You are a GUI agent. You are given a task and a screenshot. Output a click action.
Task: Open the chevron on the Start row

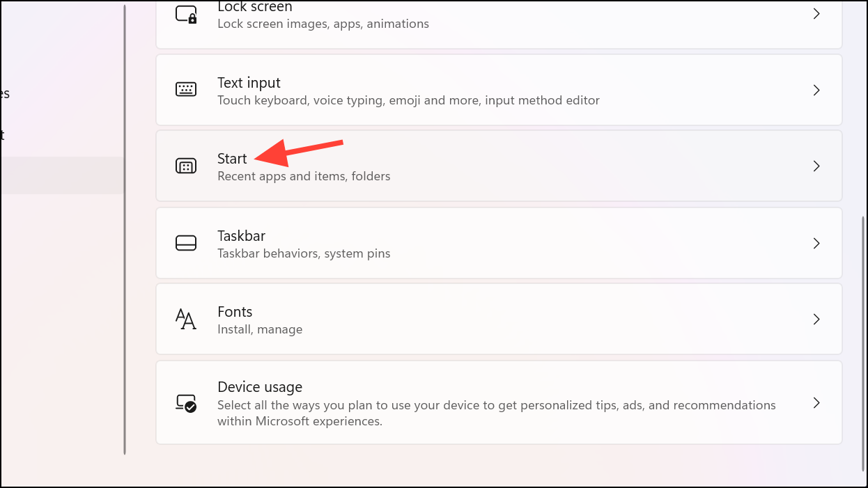click(817, 166)
